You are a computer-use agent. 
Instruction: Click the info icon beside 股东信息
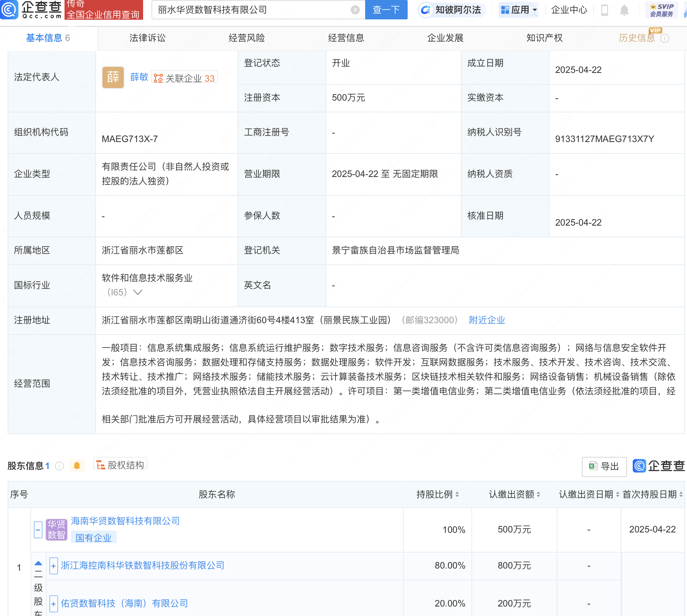[60, 466]
